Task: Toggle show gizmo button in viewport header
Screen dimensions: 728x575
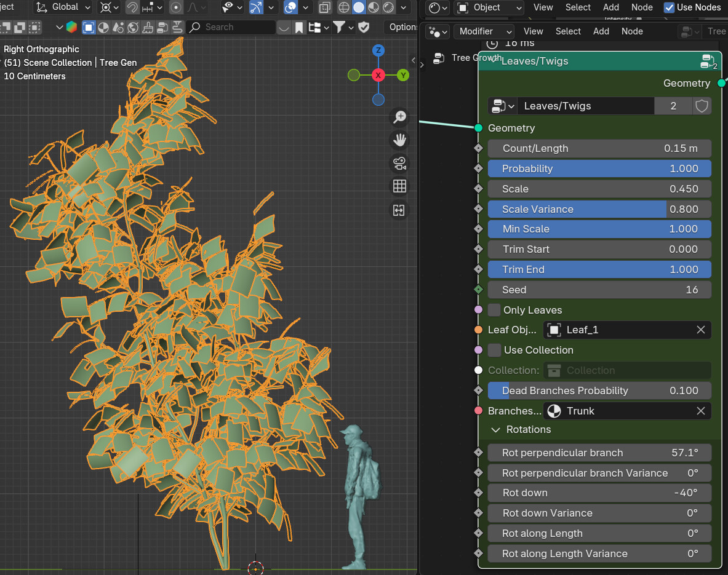Action: click(x=256, y=7)
